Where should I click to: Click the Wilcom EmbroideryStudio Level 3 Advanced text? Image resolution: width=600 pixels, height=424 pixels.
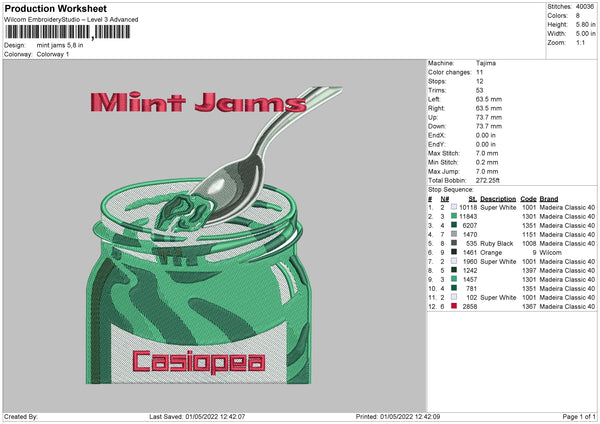pos(71,20)
